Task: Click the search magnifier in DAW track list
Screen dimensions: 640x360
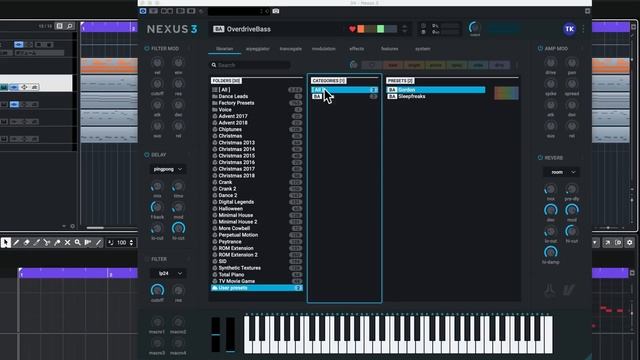Action: (x=70, y=26)
